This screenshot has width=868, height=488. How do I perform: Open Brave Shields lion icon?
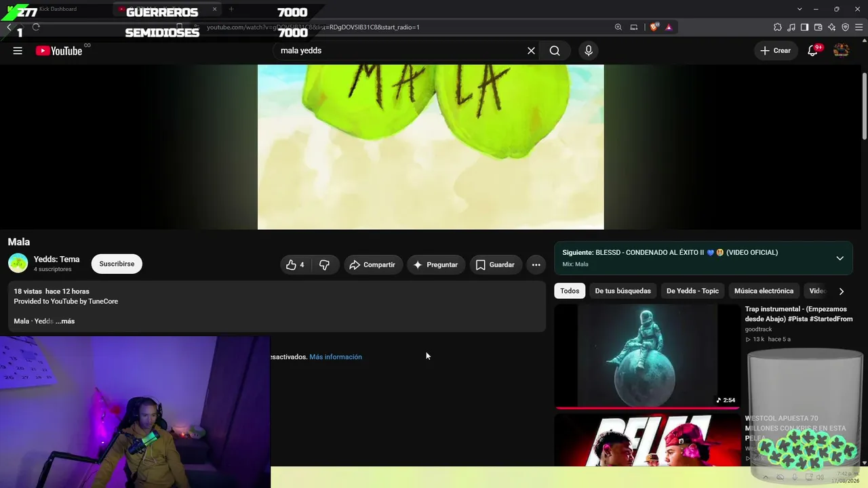[x=654, y=27]
